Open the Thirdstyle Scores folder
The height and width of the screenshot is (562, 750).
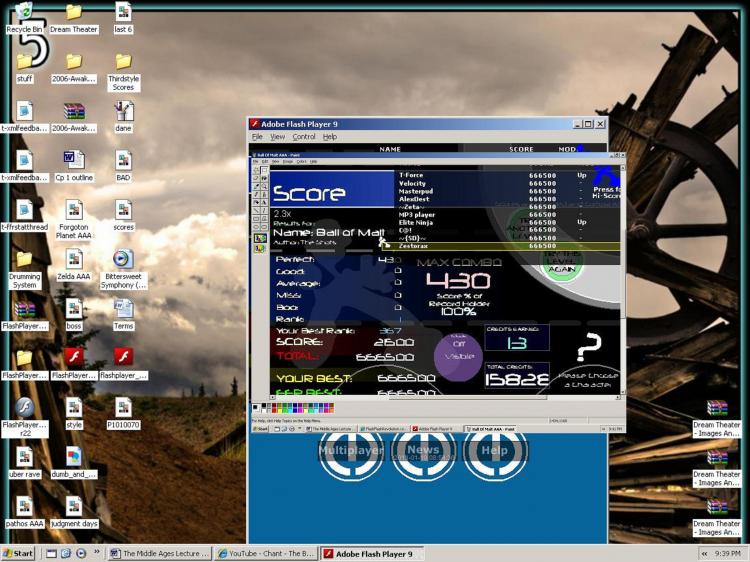(123, 72)
